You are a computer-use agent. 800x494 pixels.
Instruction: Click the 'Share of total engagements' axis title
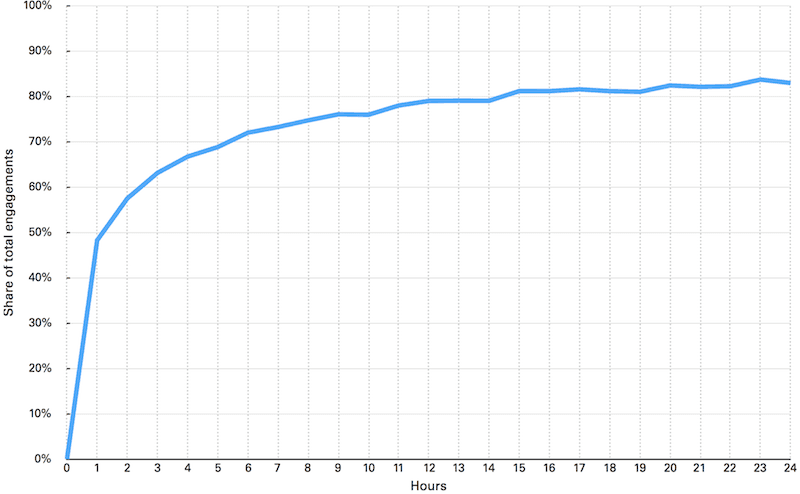9,232
